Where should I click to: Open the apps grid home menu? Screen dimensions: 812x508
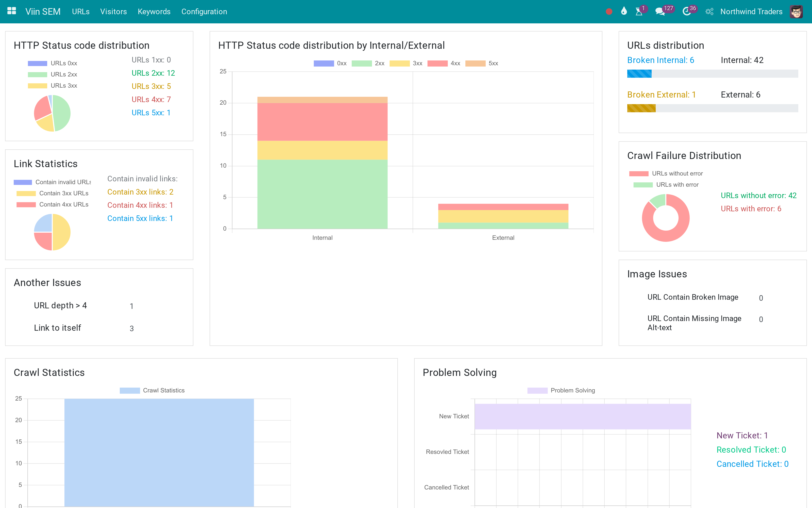(12, 11)
